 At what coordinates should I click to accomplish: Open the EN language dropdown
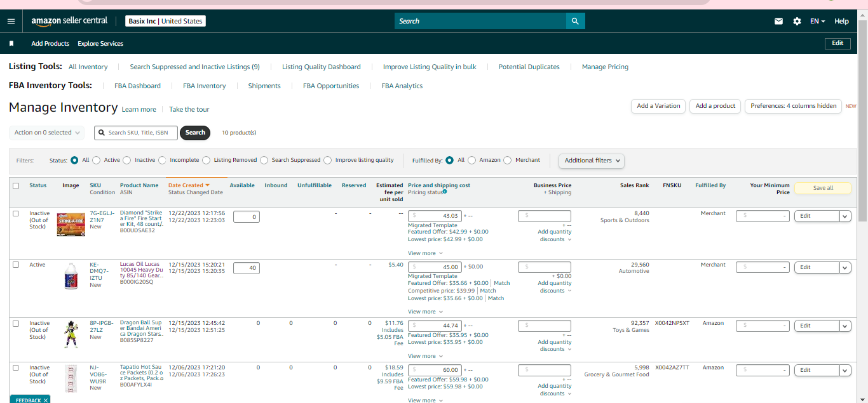pos(817,21)
